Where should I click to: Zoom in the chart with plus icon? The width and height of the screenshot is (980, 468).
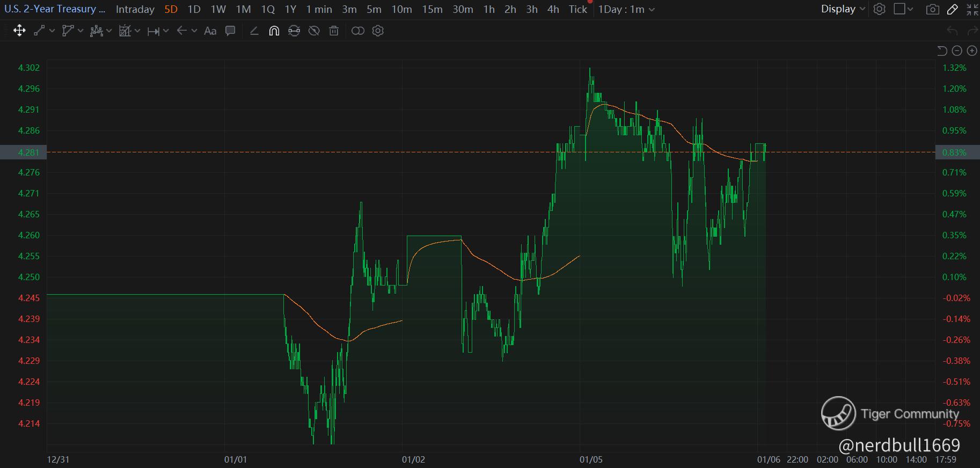click(x=972, y=50)
